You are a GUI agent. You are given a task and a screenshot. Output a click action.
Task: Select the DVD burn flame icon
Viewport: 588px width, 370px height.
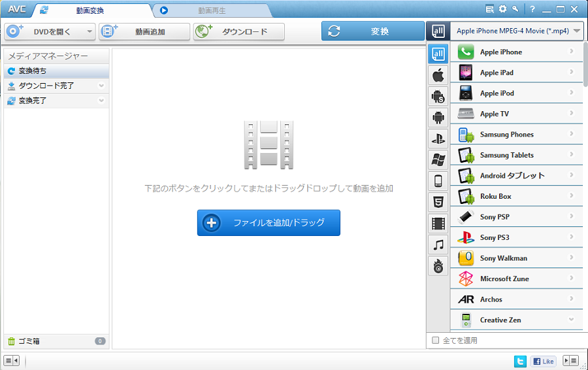[x=438, y=267]
